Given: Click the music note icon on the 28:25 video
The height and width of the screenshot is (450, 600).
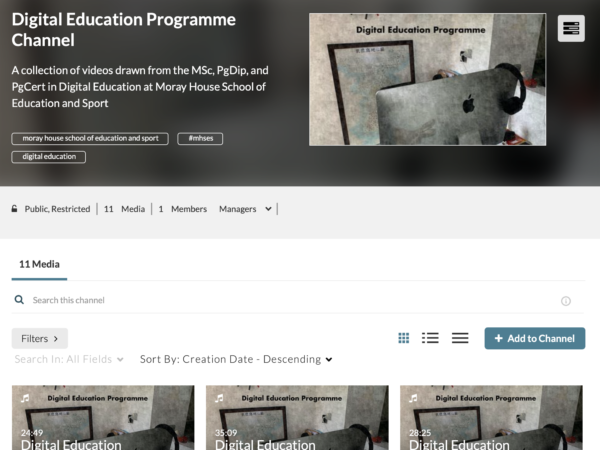Looking at the screenshot, I should tap(413, 398).
